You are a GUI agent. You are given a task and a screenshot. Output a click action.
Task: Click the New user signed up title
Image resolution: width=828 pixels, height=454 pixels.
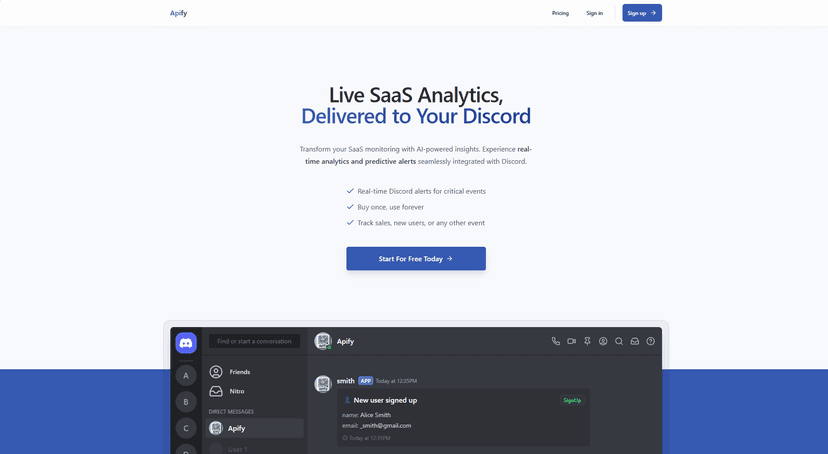385,400
